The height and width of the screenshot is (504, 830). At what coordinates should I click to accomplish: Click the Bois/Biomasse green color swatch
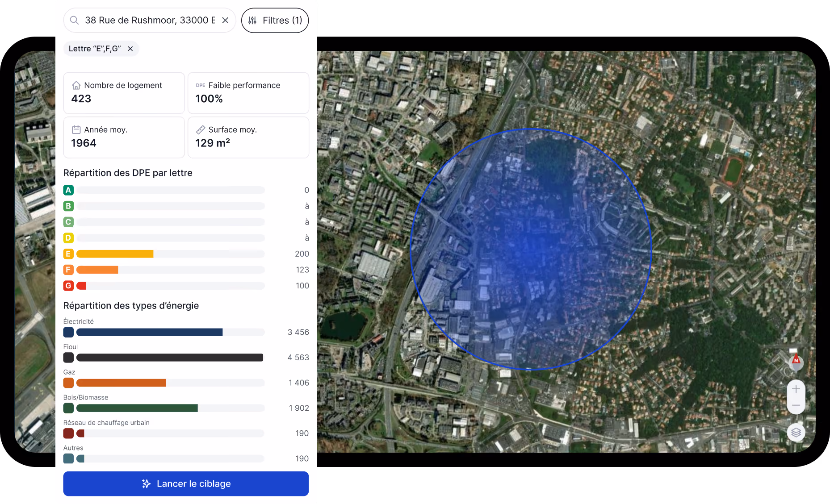(x=68, y=408)
